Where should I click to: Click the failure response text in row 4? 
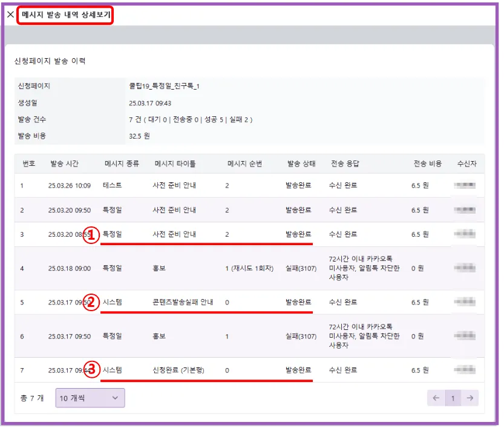point(364,268)
